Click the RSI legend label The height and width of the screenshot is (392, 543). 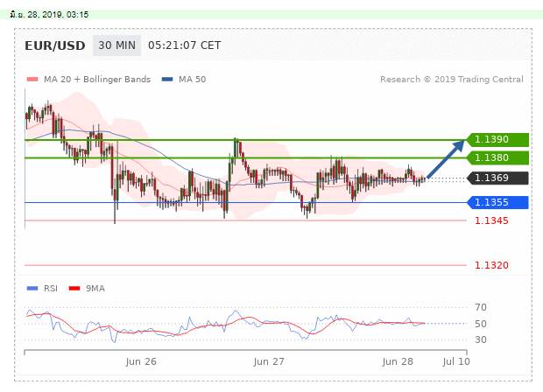pyautogui.click(x=51, y=288)
